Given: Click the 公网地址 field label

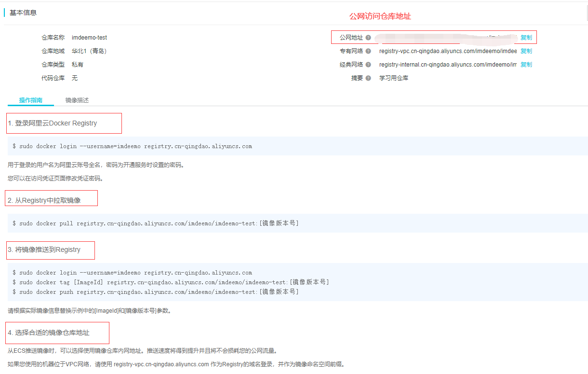Looking at the screenshot, I should (351, 38).
